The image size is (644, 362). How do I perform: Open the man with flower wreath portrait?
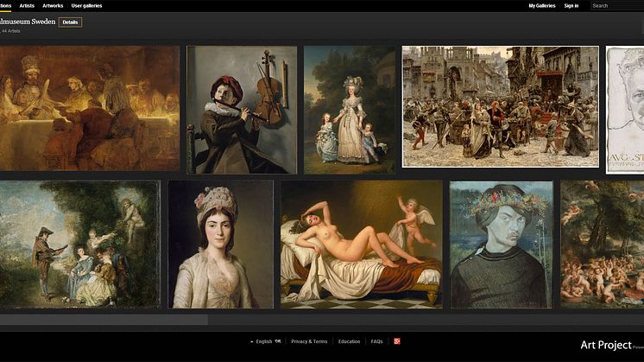(x=502, y=245)
